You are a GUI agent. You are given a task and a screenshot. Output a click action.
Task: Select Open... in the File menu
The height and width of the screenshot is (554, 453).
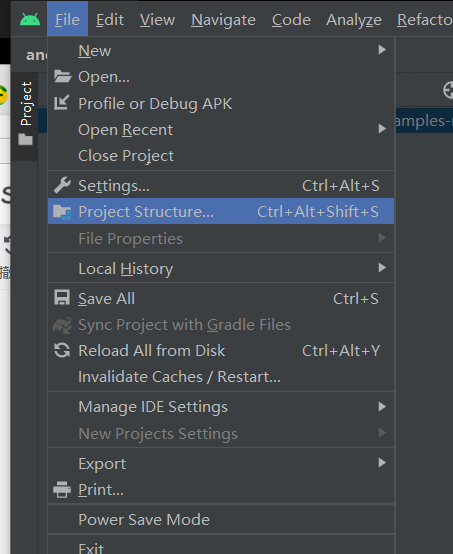tap(221, 77)
